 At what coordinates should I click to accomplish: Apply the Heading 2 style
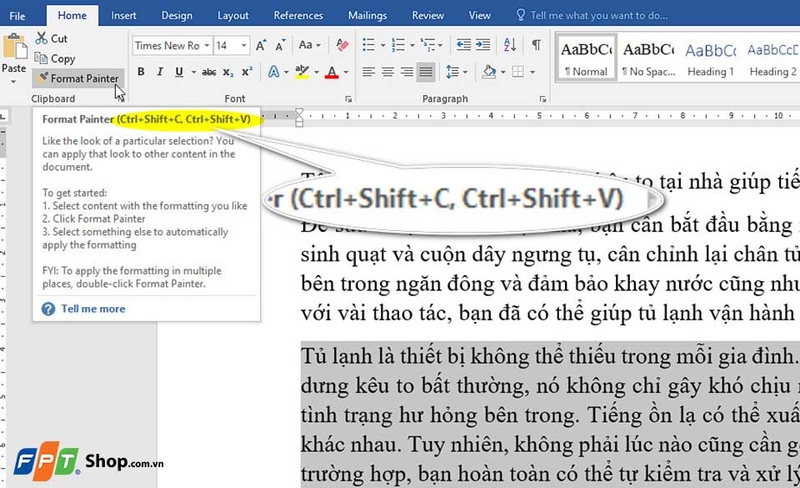click(x=772, y=58)
